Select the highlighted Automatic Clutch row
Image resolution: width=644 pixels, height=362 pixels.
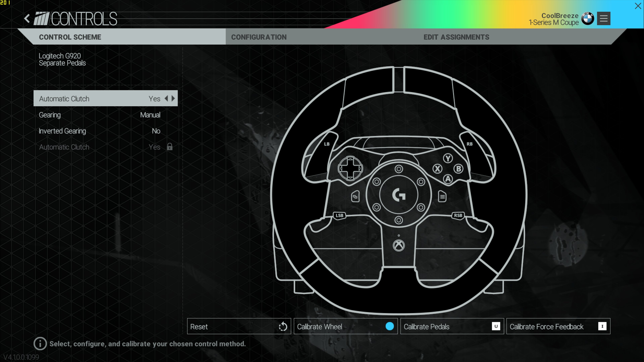(105, 98)
